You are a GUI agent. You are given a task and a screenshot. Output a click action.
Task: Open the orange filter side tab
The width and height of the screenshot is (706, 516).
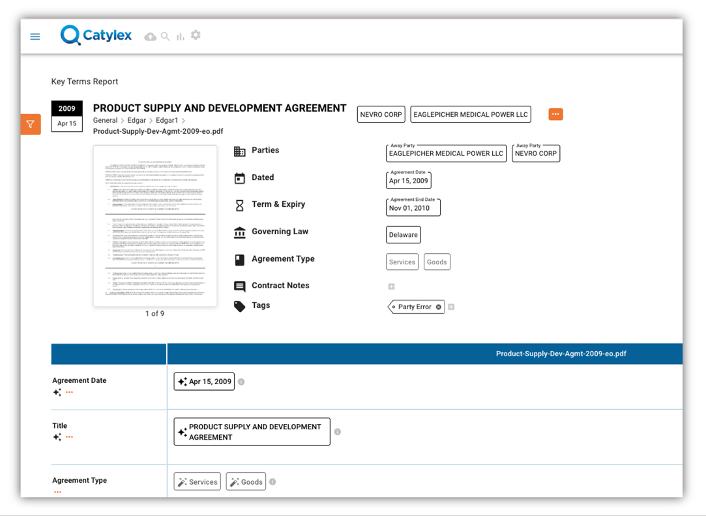[31, 124]
